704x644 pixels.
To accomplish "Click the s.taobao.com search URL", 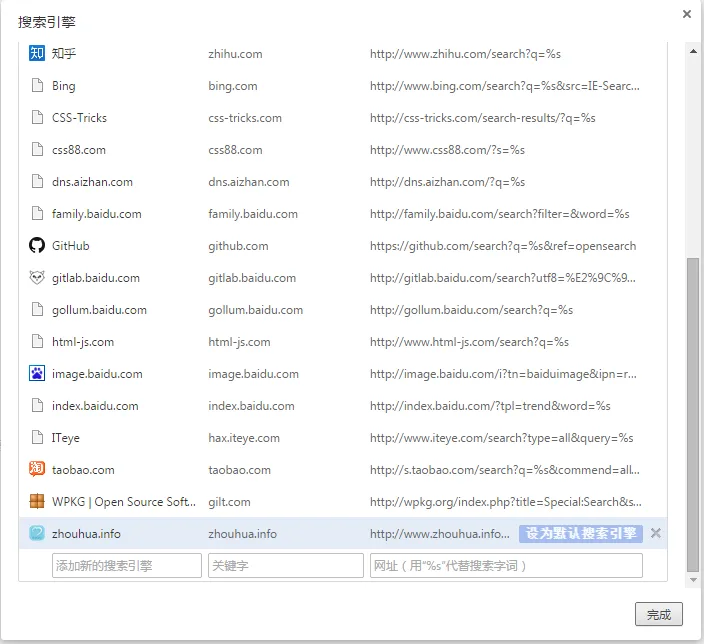I will [x=505, y=470].
